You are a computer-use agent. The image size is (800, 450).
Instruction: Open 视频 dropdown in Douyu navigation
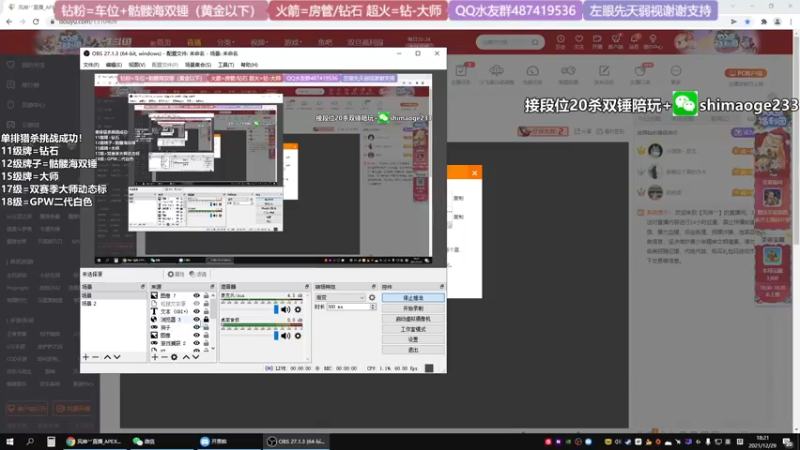(258, 42)
